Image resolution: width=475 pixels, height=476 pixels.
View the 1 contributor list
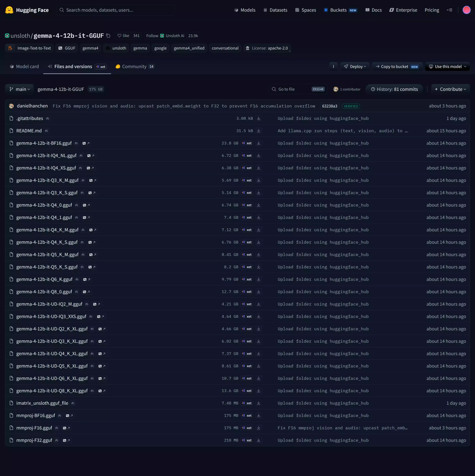pyautogui.click(x=347, y=89)
